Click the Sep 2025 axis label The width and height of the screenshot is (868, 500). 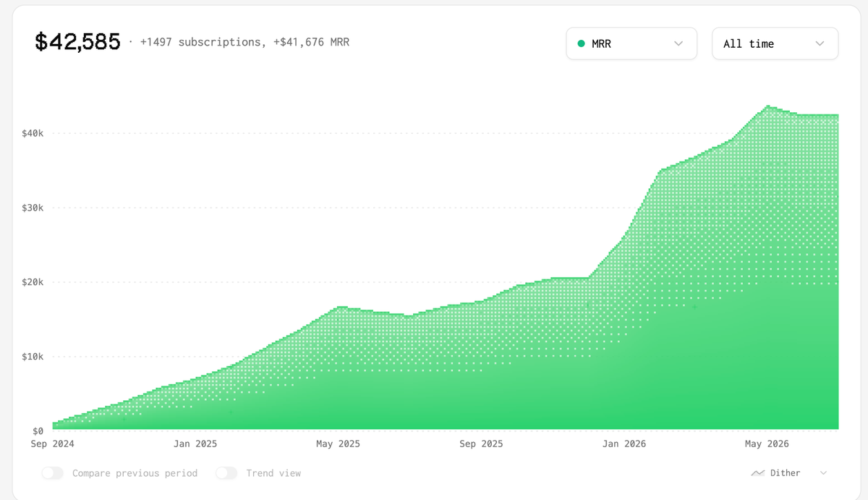(x=481, y=444)
